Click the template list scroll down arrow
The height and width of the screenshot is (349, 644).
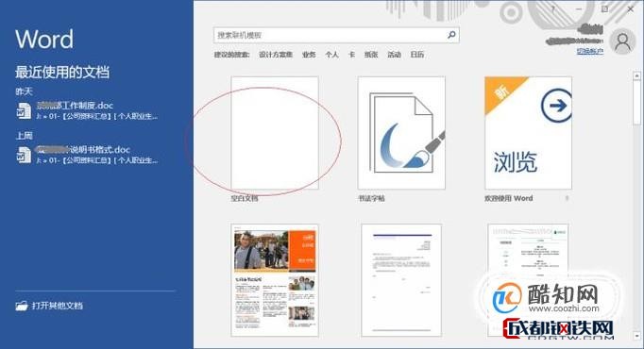point(636,336)
